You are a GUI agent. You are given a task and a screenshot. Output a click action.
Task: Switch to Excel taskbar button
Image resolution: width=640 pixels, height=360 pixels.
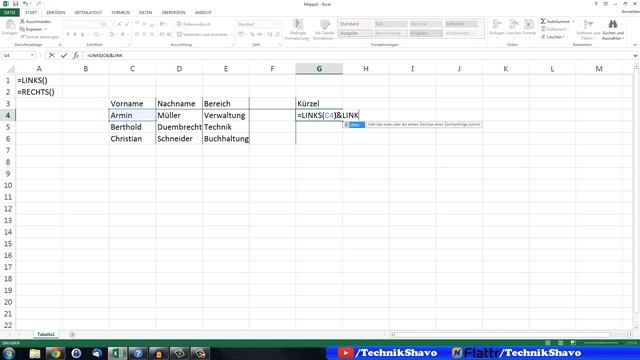[117, 353]
